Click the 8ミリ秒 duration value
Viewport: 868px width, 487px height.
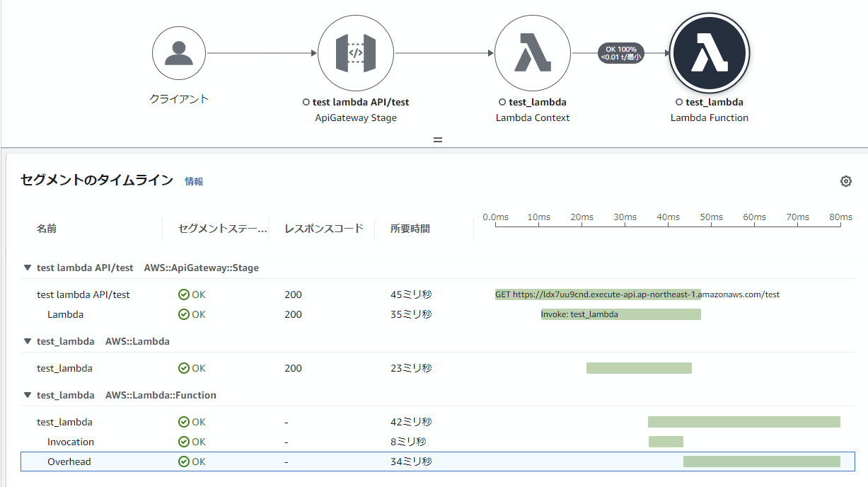408,442
